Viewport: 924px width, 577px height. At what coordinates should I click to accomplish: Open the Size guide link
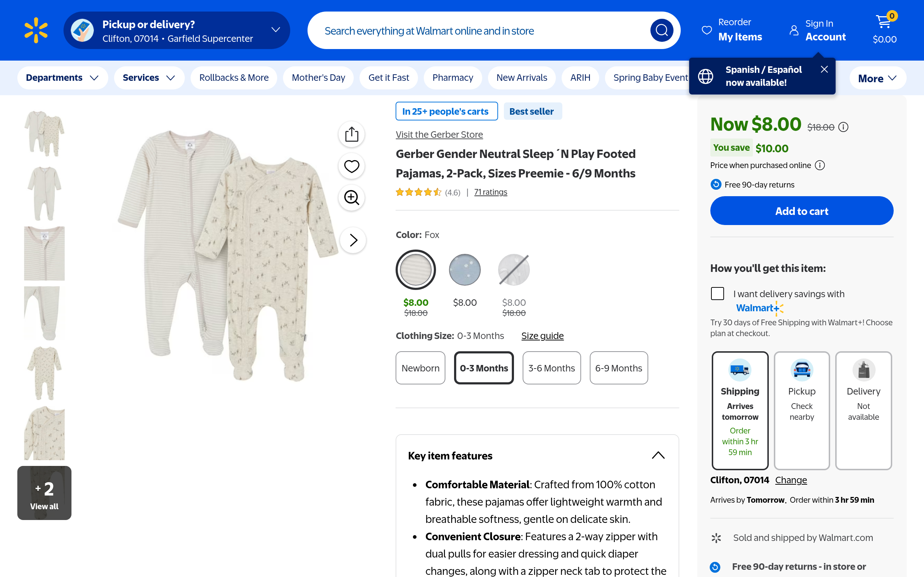[542, 336]
